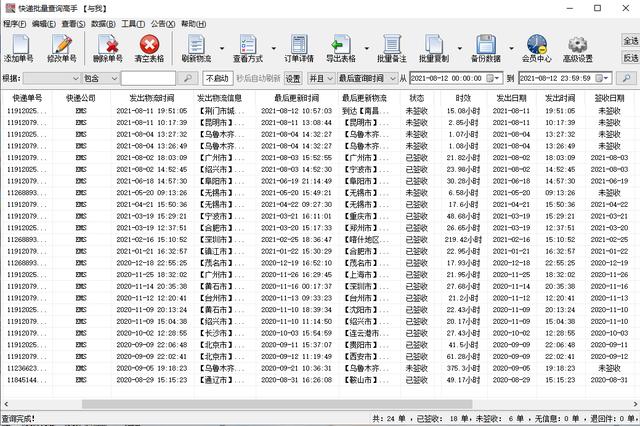Click the 全选 select all button
Image resolution: width=640 pixels, height=426 pixels.
click(631, 41)
